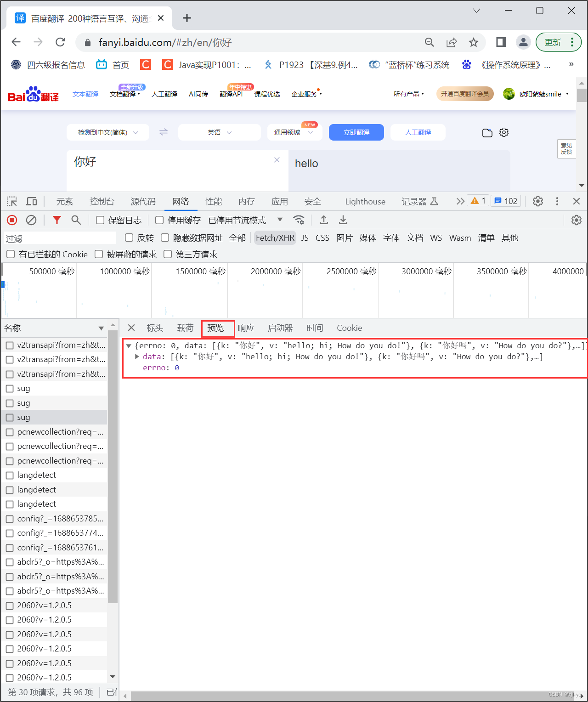The image size is (588, 702).
Task: Toggle 隐藏数据网址 checkbox
Action: pos(165,238)
